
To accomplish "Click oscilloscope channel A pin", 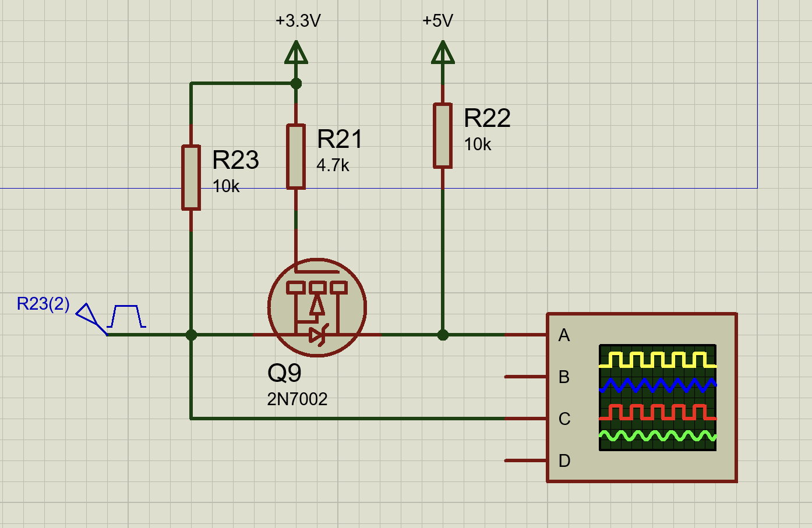I will coord(525,335).
